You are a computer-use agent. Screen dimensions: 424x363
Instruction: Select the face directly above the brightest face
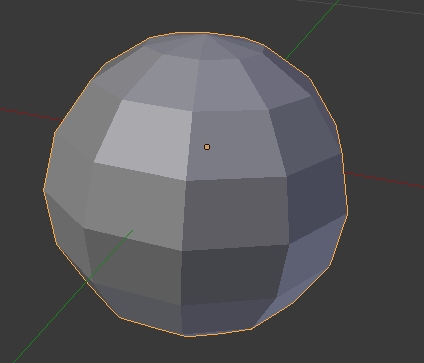tap(160, 80)
